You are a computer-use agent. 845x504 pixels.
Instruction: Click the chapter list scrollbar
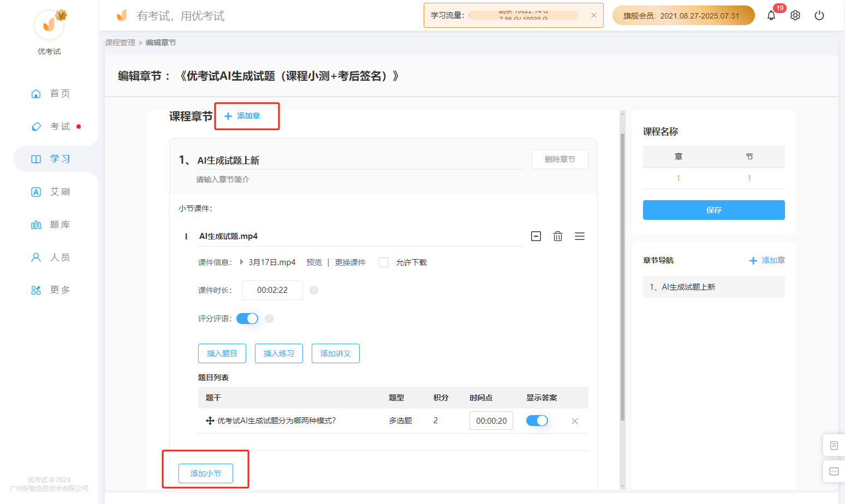coord(622,277)
